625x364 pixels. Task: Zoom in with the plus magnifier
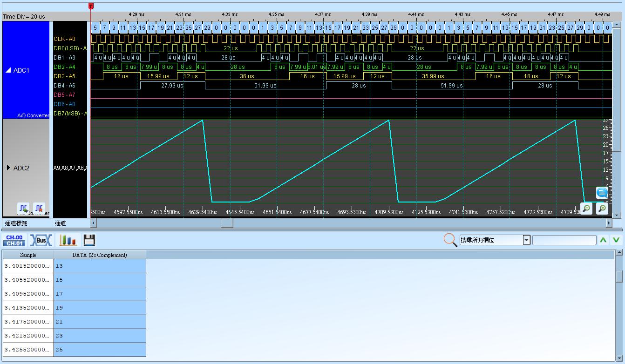coord(602,208)
